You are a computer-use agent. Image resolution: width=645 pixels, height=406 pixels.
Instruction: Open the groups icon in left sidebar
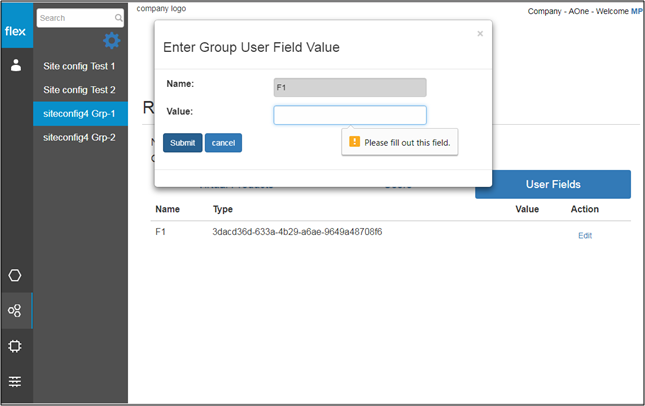(x=16, y=311)
